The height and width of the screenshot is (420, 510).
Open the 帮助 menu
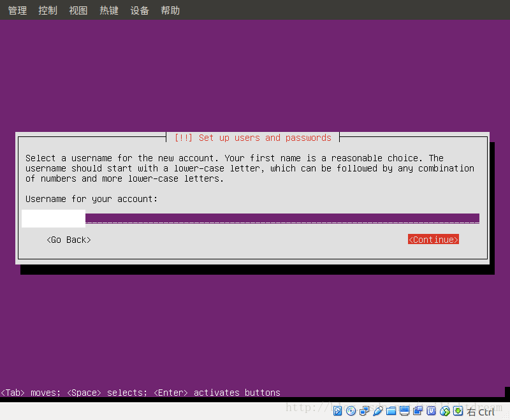coord(170,10)
